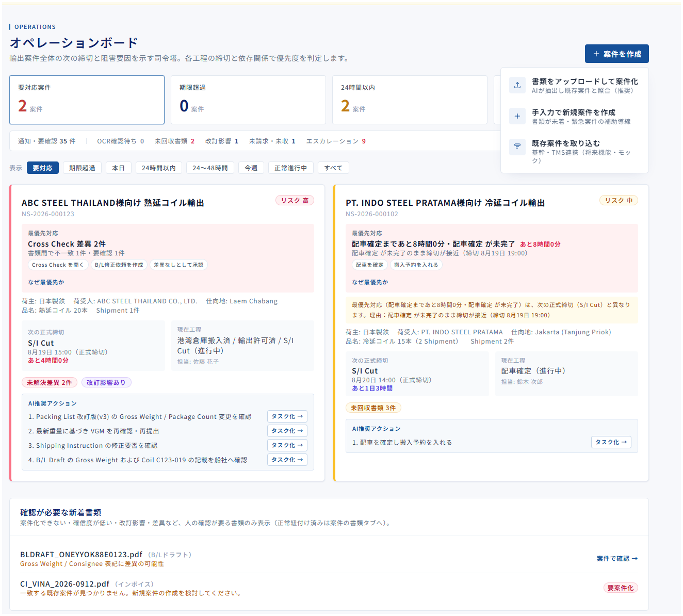The image size is (683, 616).
Task: Create task for B/L Draft 船社へ確認 action
Action: pyautogui.click(x=287, y=460)
